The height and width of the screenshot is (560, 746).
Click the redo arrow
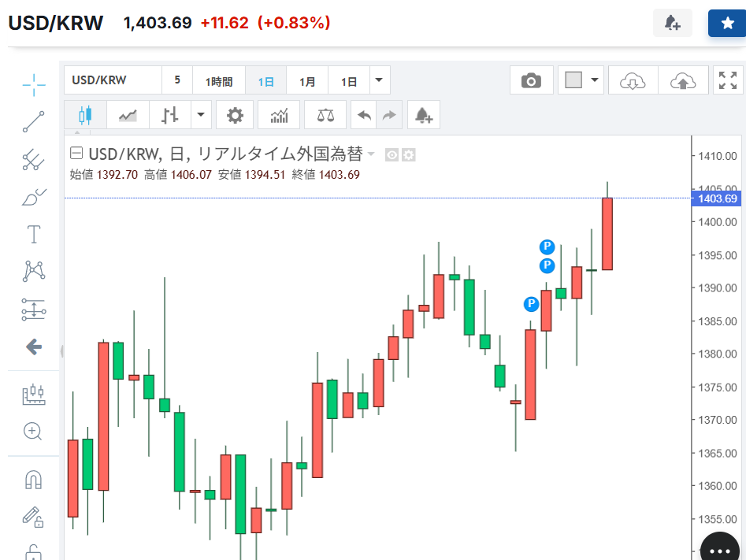(389, 115)
